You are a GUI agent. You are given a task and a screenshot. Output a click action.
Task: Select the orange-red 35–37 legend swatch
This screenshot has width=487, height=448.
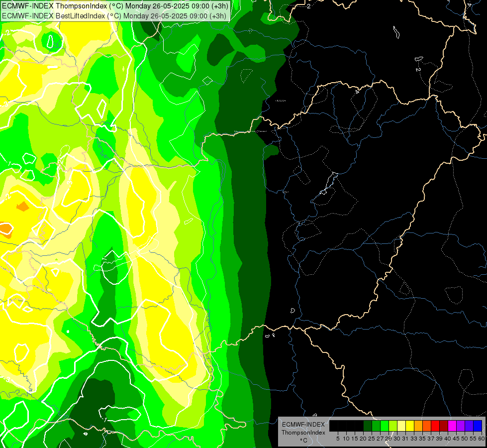(x=427, y=426)
